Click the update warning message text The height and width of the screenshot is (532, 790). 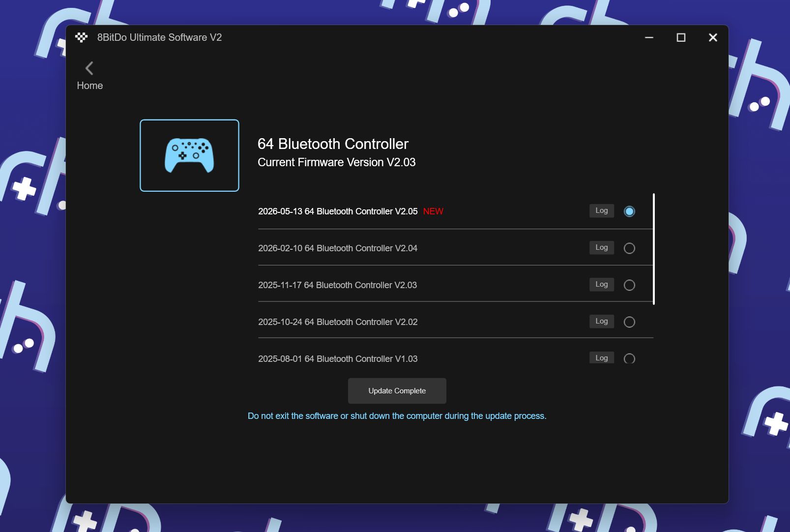(397, 416)
